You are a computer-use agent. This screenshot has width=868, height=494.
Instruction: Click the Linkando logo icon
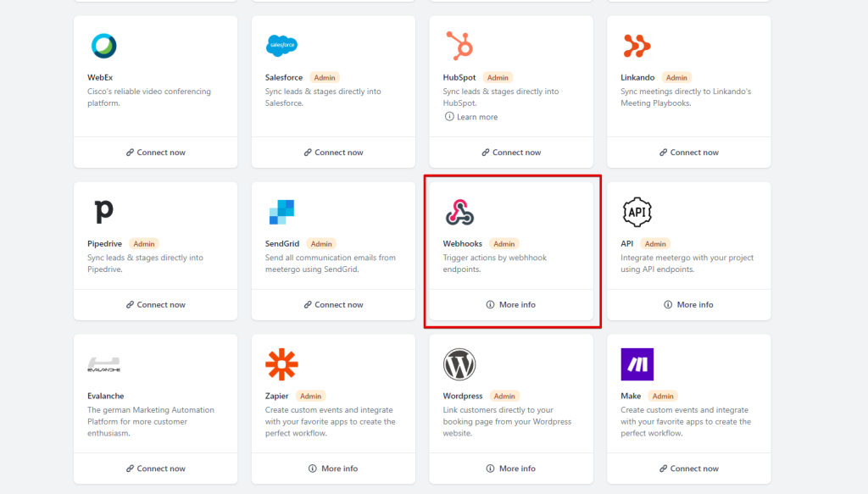(x=637, y=46)
